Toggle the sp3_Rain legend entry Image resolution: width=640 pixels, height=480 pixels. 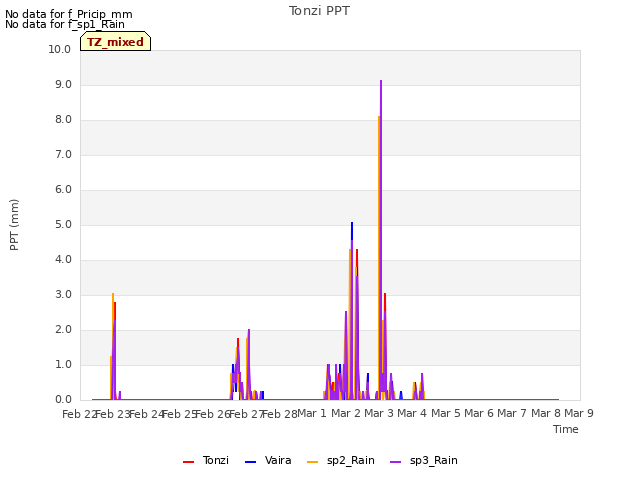[x=424, y=461]
